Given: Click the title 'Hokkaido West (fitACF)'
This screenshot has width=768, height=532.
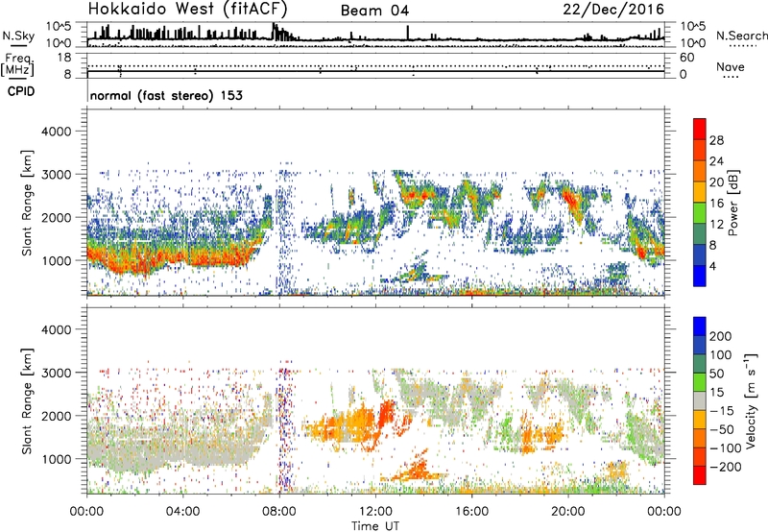Looking at the screenshot, I should 187,9.
